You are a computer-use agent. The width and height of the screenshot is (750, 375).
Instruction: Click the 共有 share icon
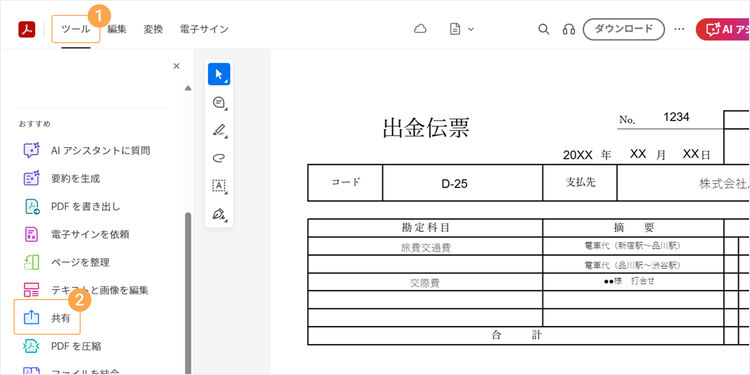(x=31, y=317)
